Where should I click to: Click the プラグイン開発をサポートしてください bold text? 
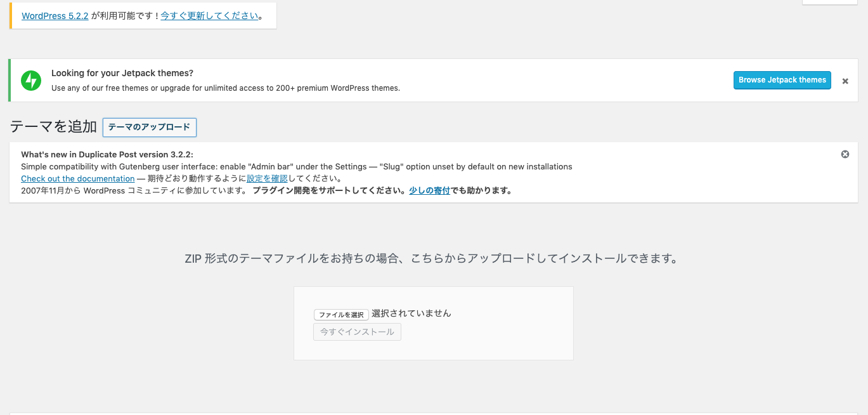point(329,190)
